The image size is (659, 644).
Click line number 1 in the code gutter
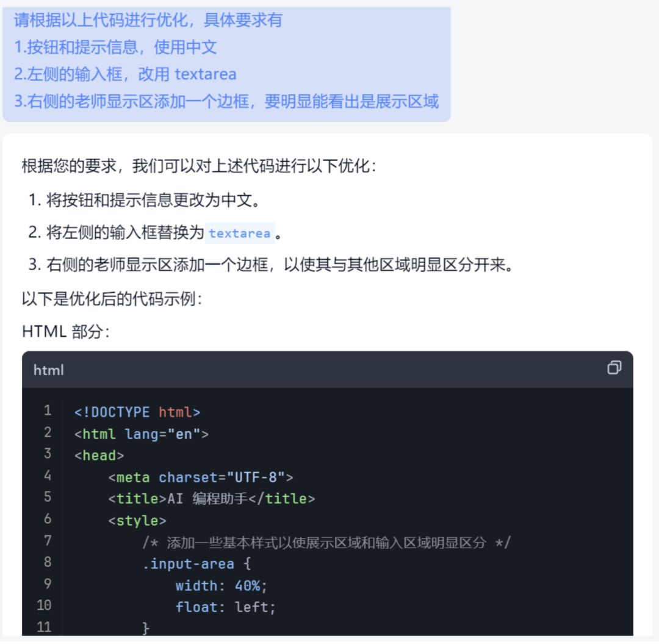pos(48,411)
